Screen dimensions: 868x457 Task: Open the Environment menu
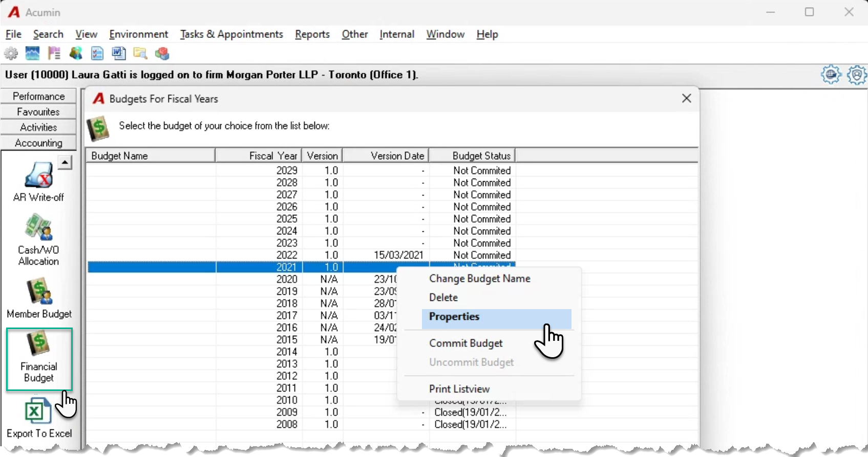139,34
